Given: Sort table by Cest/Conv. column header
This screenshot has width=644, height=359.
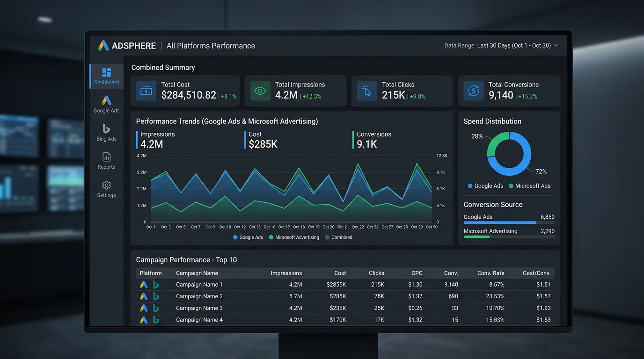Looking at the screenshot, I should point(537,273).
